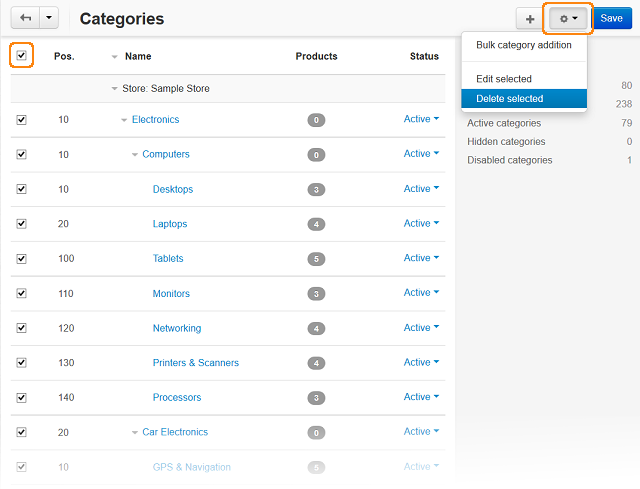The image size is (640, 489).
Task: Uncheck the Tablets row checkbox
Action: pyautogui.click(x=22, y=259)
